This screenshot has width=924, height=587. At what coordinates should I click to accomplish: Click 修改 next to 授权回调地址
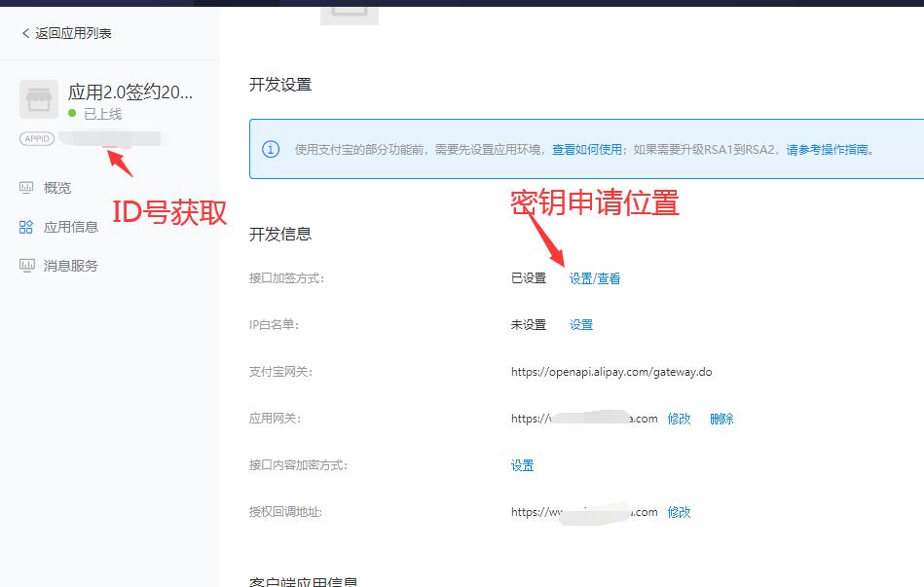click(679, 512)
